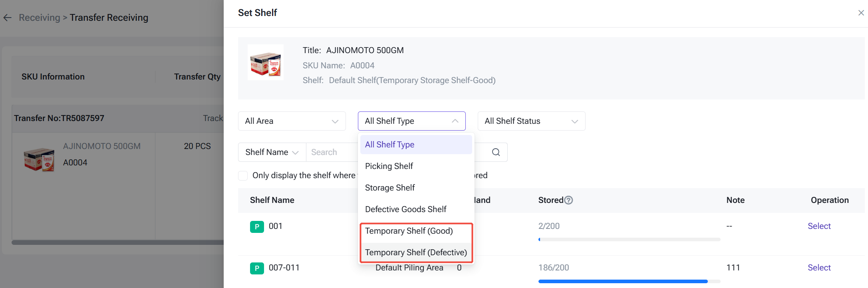Click the Receiving breadcrumb link
Viewport: 868px width, 288px height.
[39, 18]
